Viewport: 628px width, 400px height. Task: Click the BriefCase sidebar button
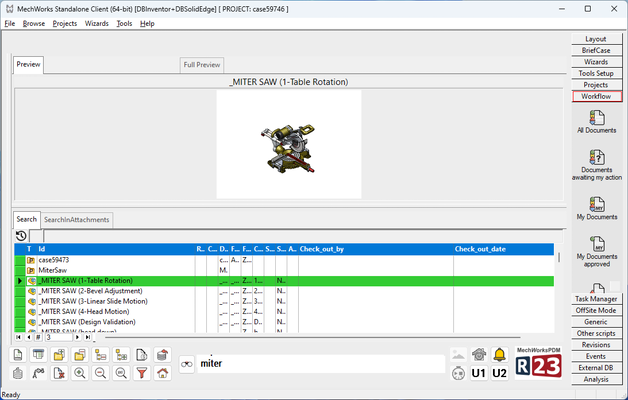[596, 50]
